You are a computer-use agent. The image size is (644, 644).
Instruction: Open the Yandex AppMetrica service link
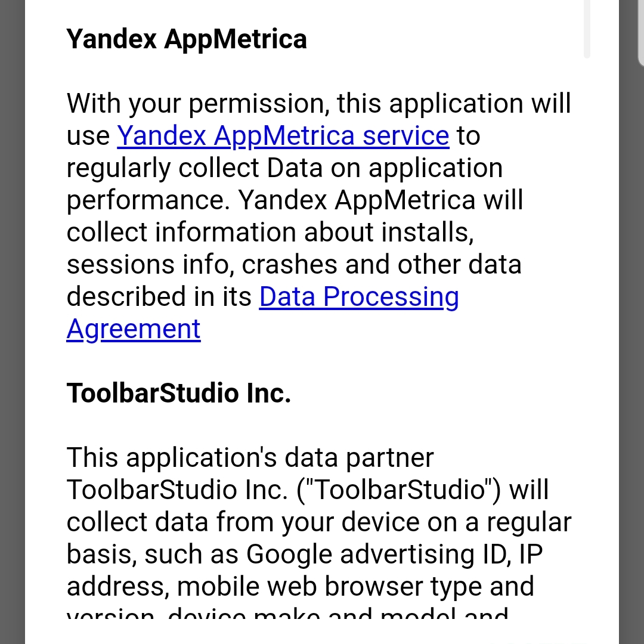coord(283,135)
